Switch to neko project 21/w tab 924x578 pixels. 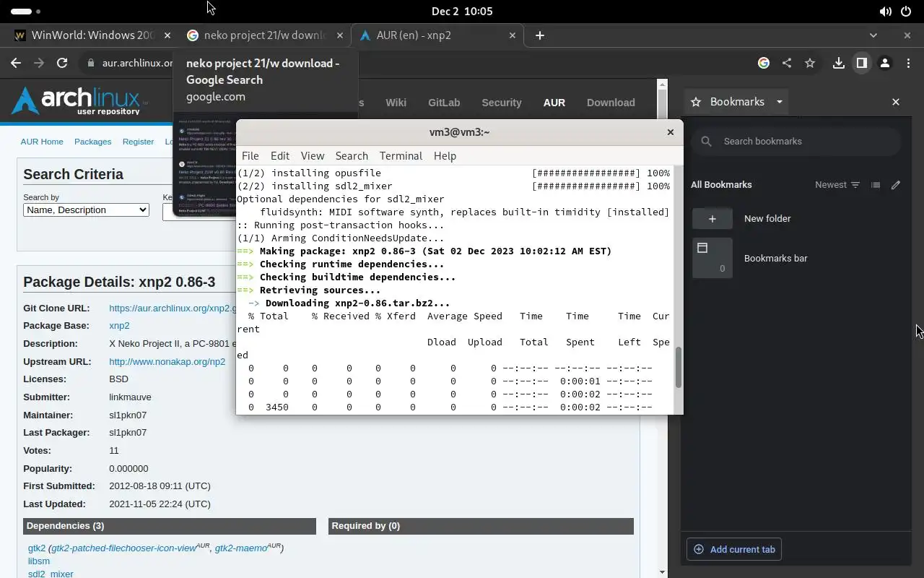pyautogui.click(x=265, y=35)
